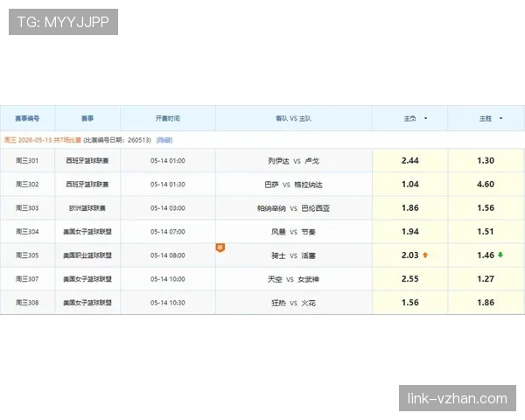This screenshot has height=420, width=525.
Task: Open the 主负 column dropdown arrow
Action: click(425, 118)
